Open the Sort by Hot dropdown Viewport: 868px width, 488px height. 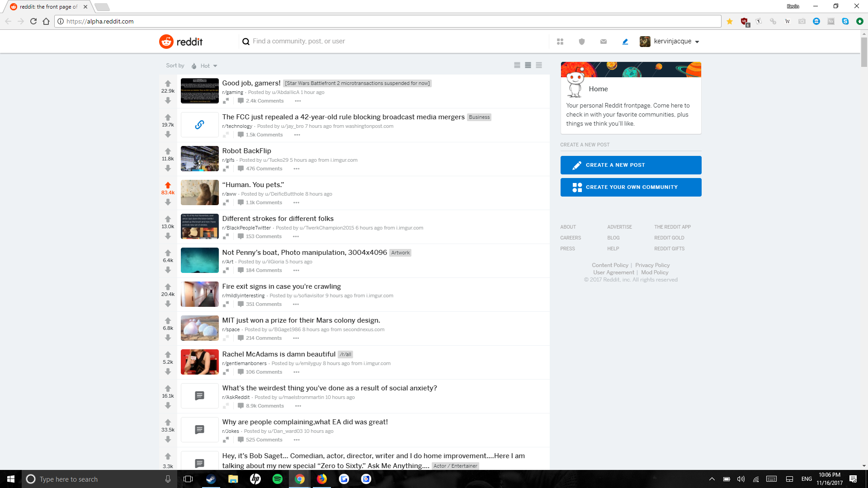(205, 66)
